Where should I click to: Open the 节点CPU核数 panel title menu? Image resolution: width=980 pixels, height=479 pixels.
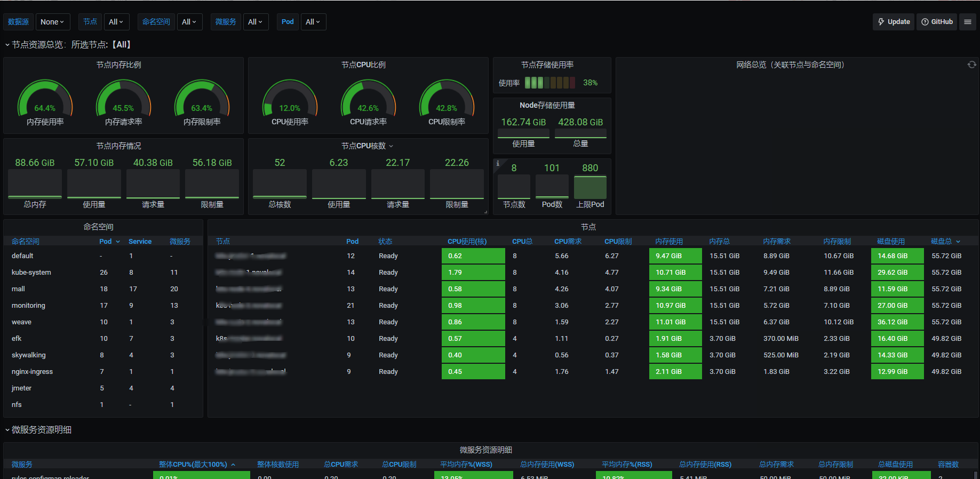click(x=367, y=146)
